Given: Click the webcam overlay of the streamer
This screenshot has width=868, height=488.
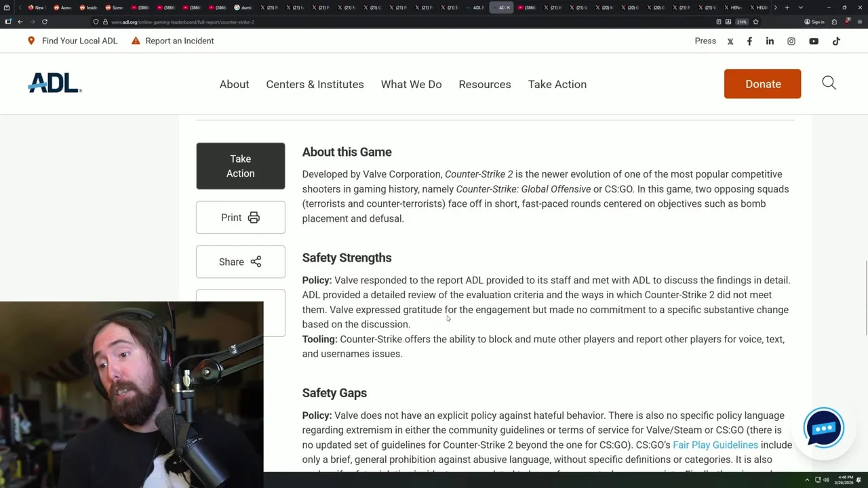Looking at the screenshot, I should (x=132, y=396).
